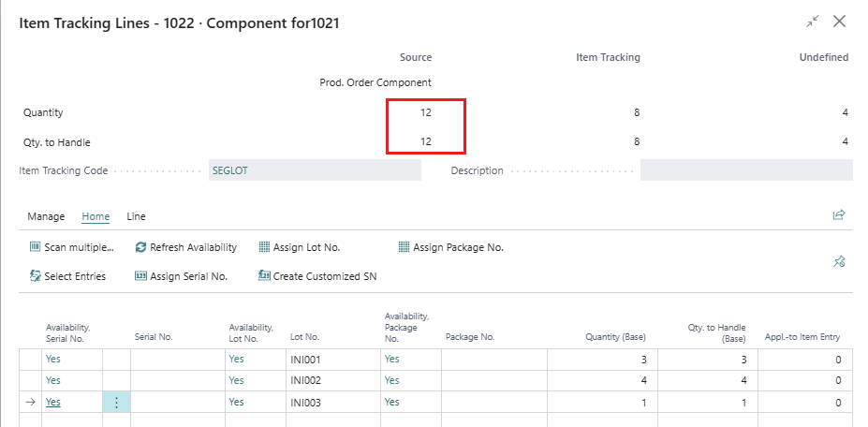Click the Assign Package No. grid icon
The image size is (868, 427).
coord(405,247)
